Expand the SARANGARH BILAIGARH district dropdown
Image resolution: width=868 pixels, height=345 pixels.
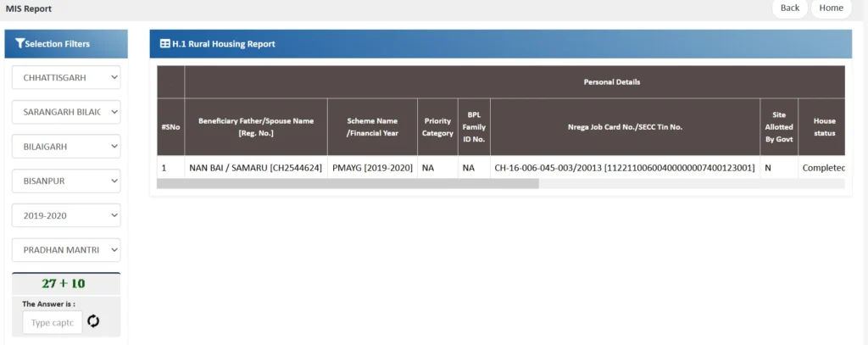(x=66, y=112)
